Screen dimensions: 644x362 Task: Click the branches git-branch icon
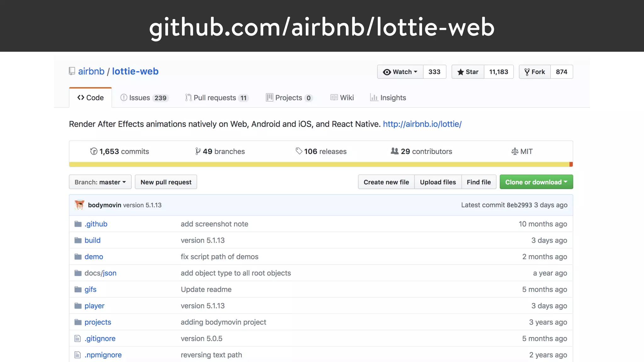coord(198,151)
